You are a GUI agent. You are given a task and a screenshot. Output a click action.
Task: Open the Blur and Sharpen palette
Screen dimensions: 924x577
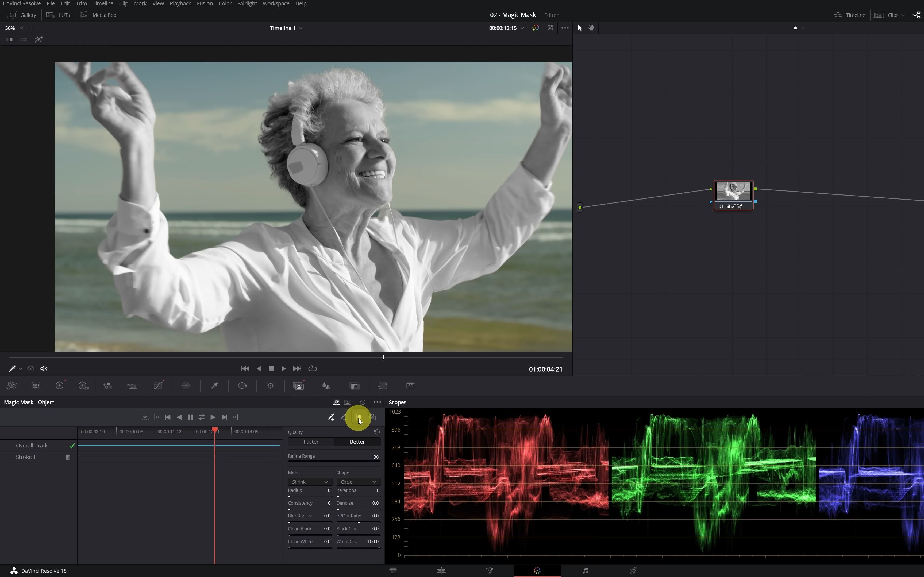tap(326, 386)
